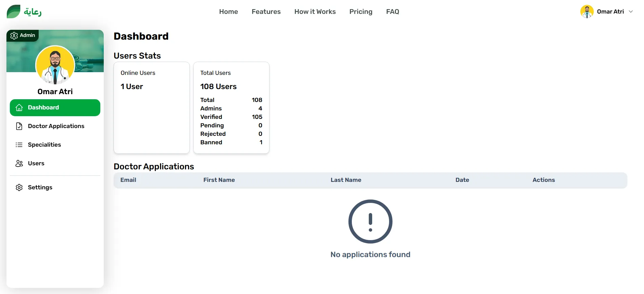Click the No applications found message
Viewport: 644px width, 294px height.
(370, 254)
